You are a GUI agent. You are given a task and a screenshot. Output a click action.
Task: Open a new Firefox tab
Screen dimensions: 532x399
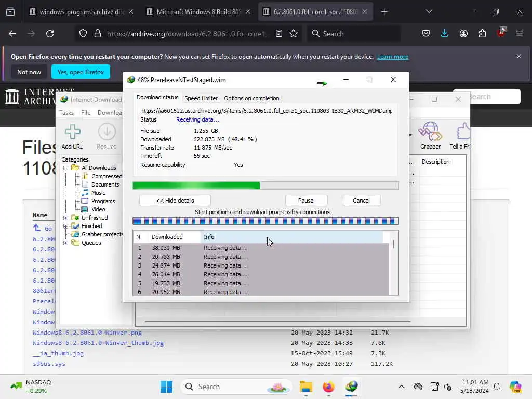click(x=384, y=12)
